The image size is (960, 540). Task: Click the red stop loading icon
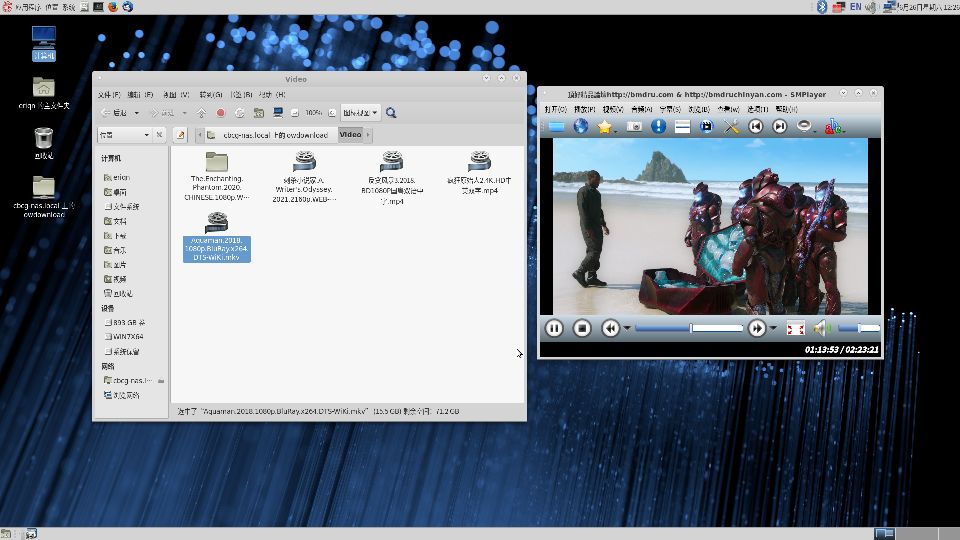220,113
